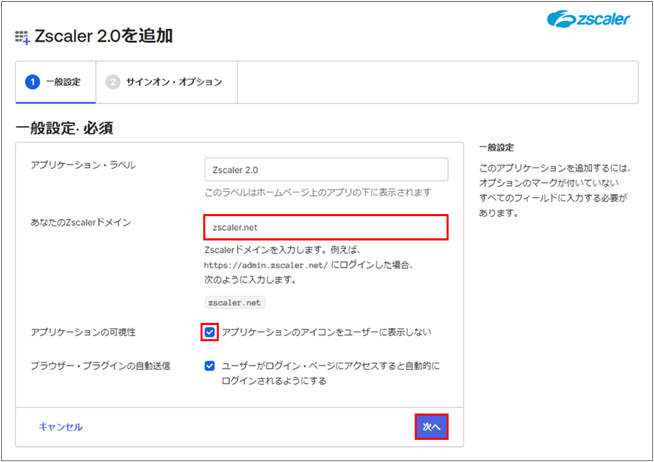The height and width of the screenshot is (462, 654).
Task: Click the add-application grid icon beside the title
Action: (x=23, y=38)
